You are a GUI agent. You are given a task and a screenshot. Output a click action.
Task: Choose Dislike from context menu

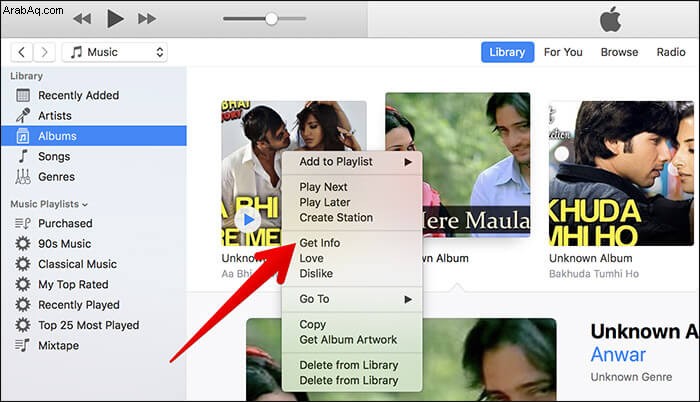point(352,273)
